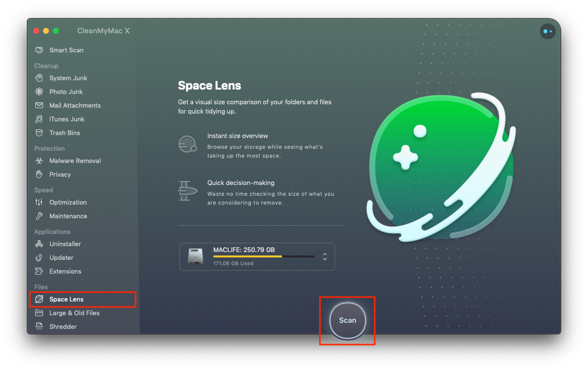
Task: Open Large & Old Files
Action: coord(74,313)
